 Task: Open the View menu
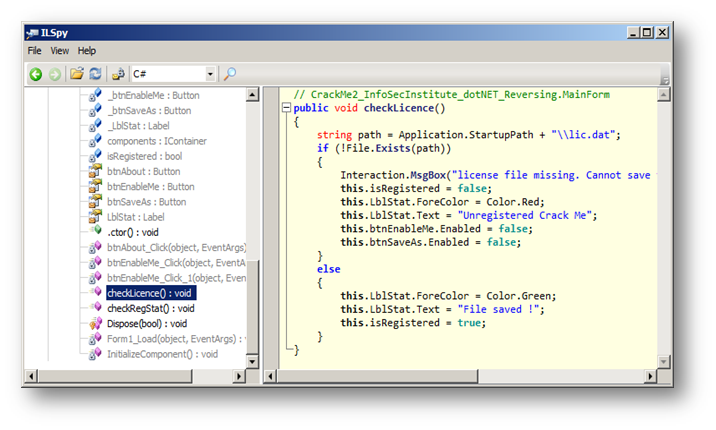[x=59, y=51]
